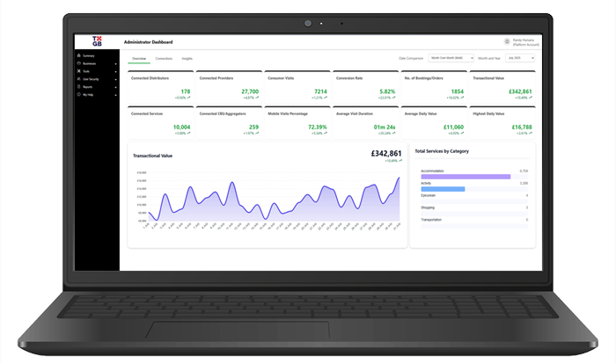Click the 1854 bookings value
The width and height of the screenshot is (616, 364).
click(x=458, y=91)
